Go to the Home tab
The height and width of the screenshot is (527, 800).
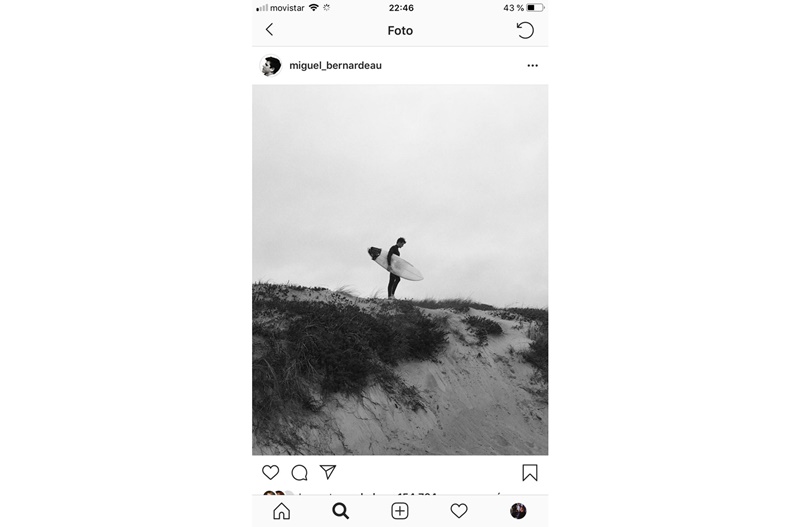click(282, 511)
